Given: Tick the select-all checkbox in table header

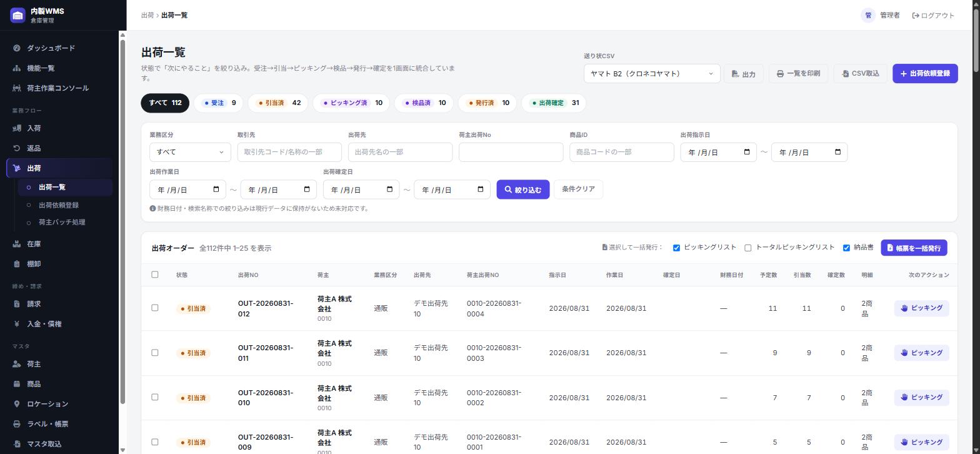Looking at the screenshot, I should point(155,275).
